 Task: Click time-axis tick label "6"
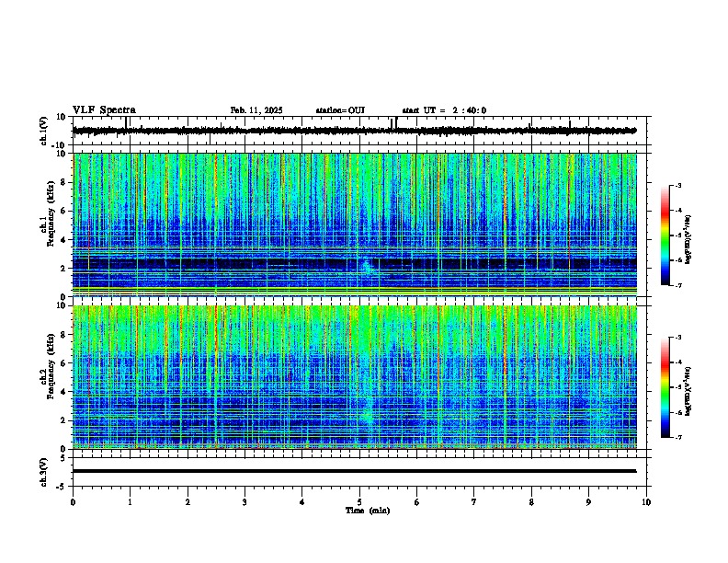[417, 502]
